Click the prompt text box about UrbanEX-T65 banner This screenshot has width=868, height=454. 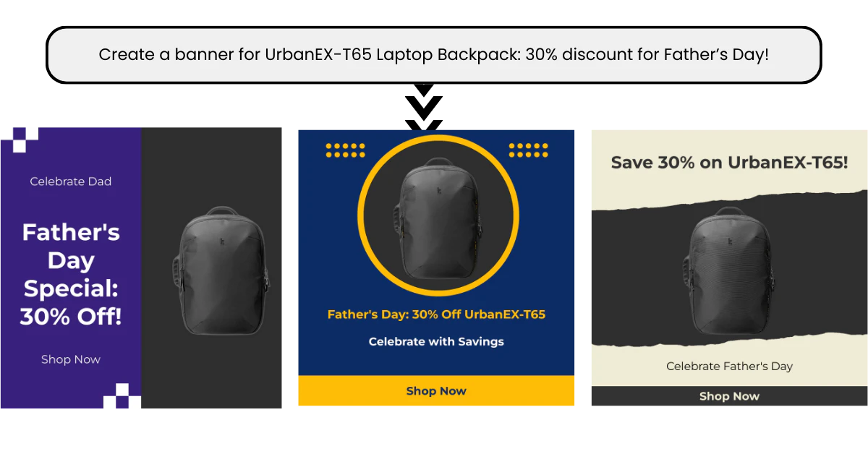pos(434,55)
